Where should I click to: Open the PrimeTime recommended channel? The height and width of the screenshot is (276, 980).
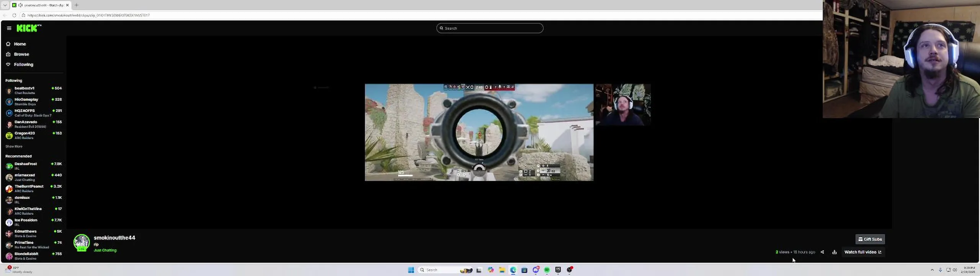click(x=34, y=245)
